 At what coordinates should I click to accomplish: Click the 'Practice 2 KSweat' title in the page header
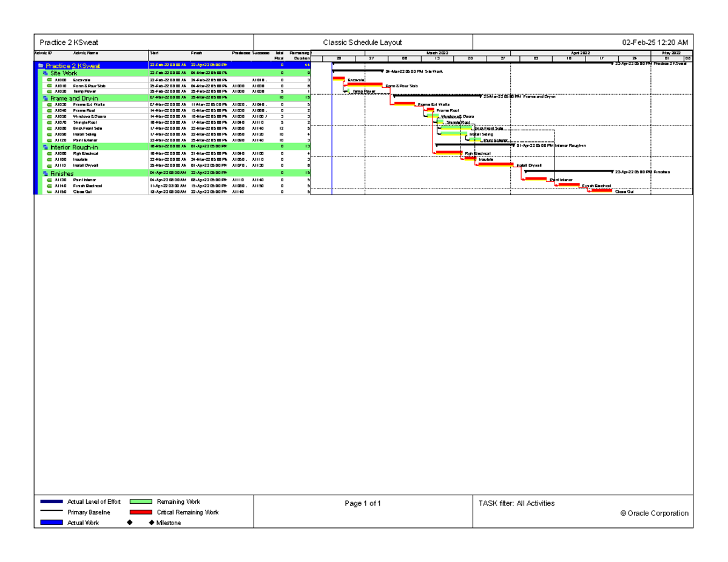(69, 42)
